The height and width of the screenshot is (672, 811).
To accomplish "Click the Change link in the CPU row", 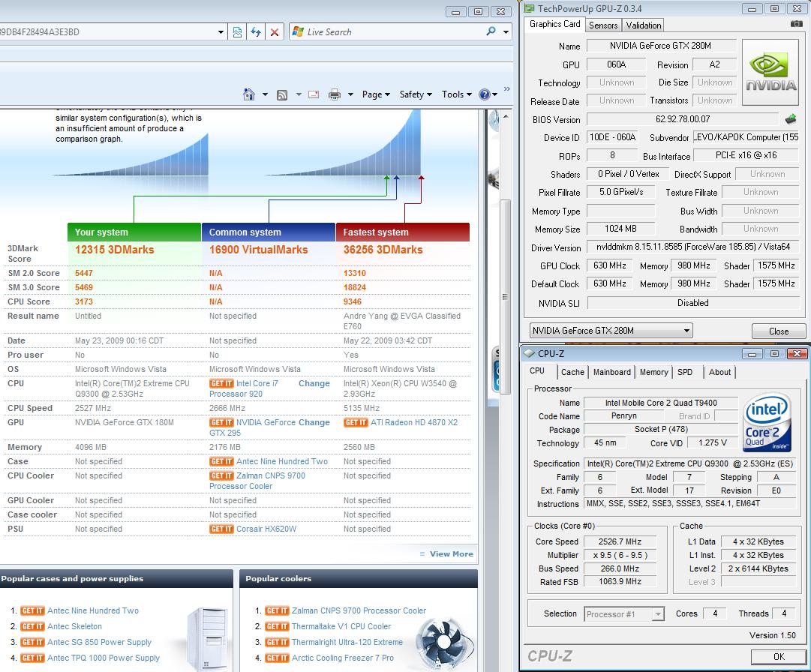I will click(x=314, y=383).
